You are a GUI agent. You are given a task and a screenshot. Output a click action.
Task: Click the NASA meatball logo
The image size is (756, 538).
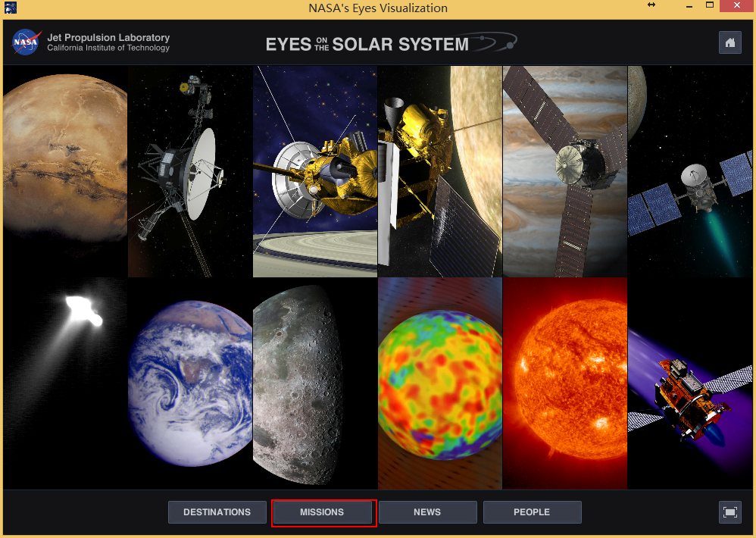25,42
